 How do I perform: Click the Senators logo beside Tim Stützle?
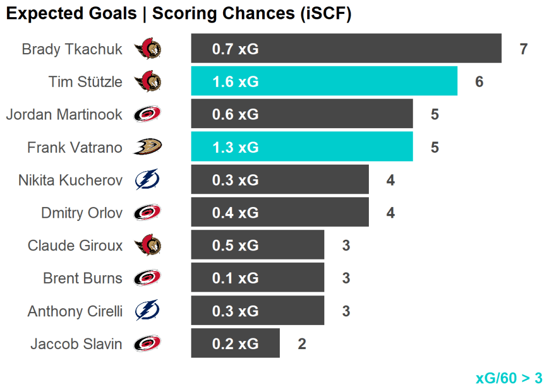tap(147, 82)
